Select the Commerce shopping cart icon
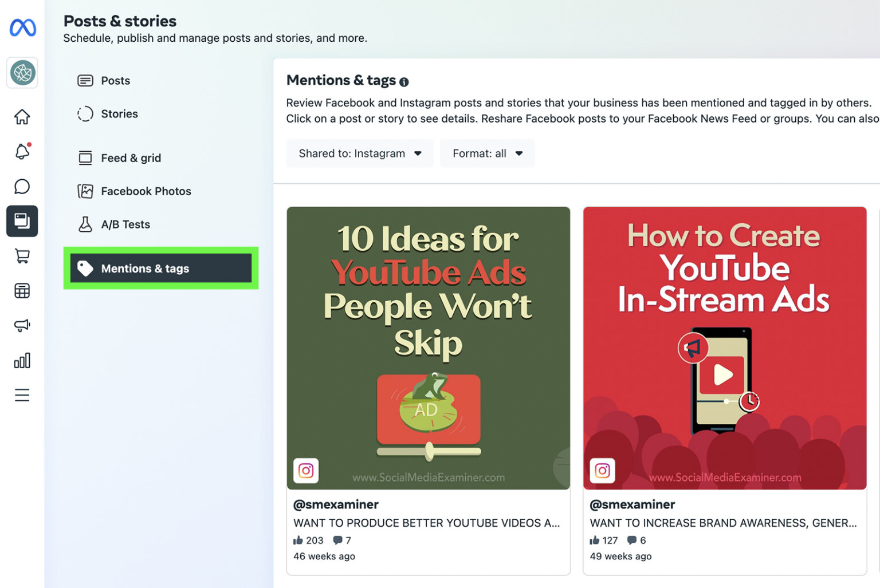Image resolution: width=880 pixels, height=588 pixels. 22,256
